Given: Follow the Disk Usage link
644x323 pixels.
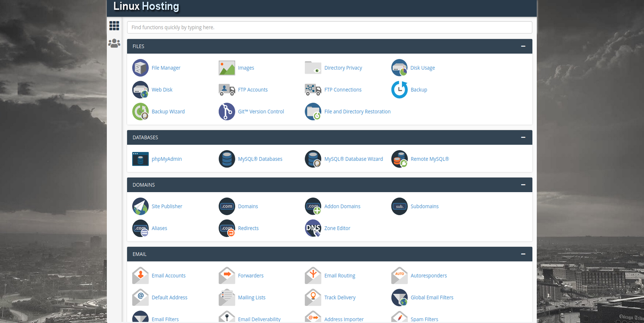Looking at the screenshot, I should coord(423,68).
